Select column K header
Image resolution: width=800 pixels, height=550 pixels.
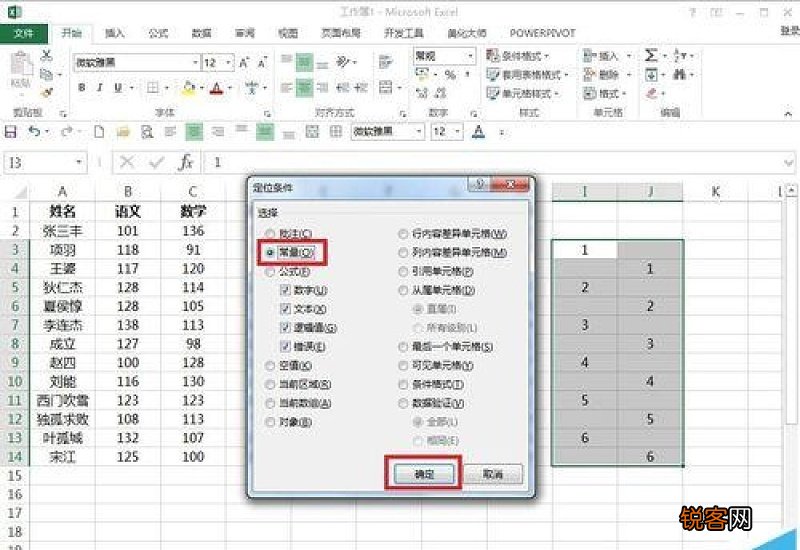[x=715, y=192]
